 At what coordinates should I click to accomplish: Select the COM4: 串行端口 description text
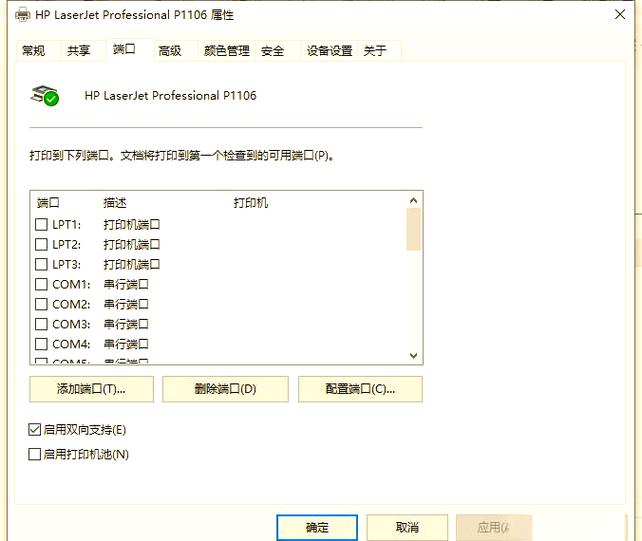click(126, 344)
